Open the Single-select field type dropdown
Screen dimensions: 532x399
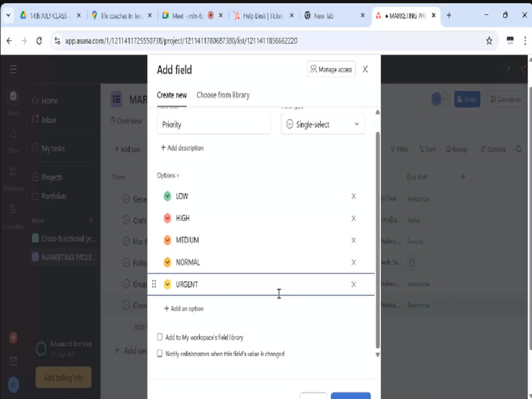tap(323, 124)
